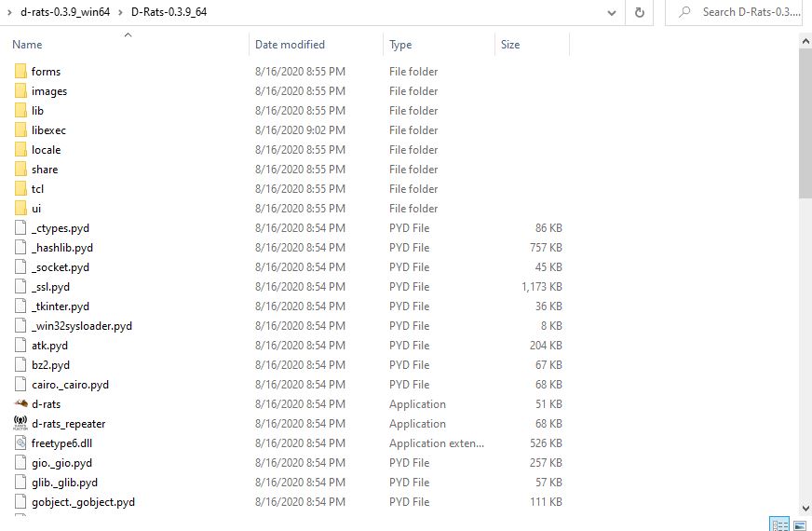Select the gobject._gobject.pyd file
The image size is (812, 531).
[x=83, y=502]
